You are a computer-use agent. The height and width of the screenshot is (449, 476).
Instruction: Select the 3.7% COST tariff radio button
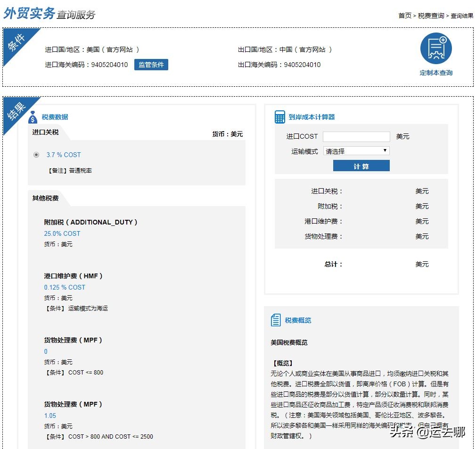pyautogui.click(x=36, y=155)
